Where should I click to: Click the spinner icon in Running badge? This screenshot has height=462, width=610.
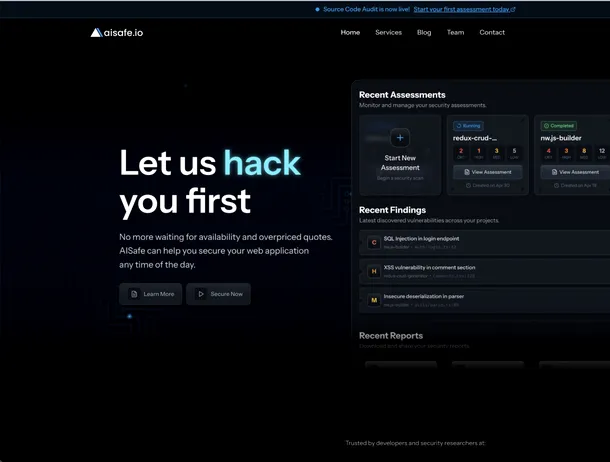coord(459,126)
